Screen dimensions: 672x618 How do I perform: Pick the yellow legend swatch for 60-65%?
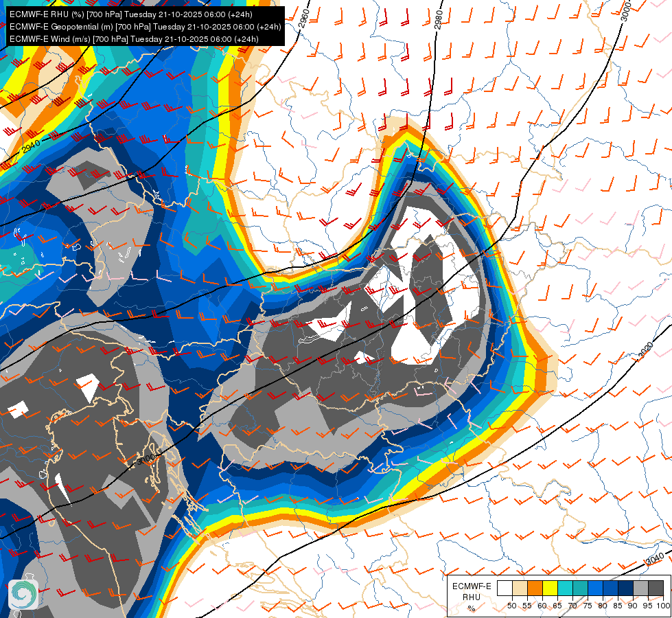[x=550, y=588]
